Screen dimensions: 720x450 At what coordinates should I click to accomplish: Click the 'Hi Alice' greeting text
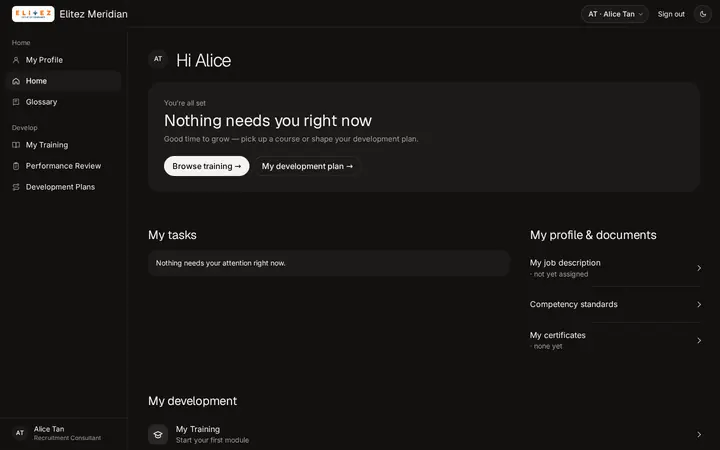203,61
